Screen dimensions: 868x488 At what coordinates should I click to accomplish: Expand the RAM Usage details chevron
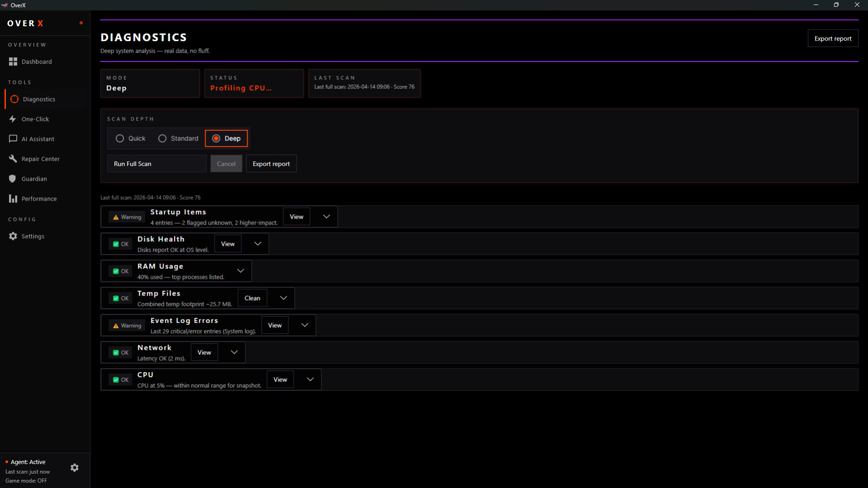click(x=241, y=271)
